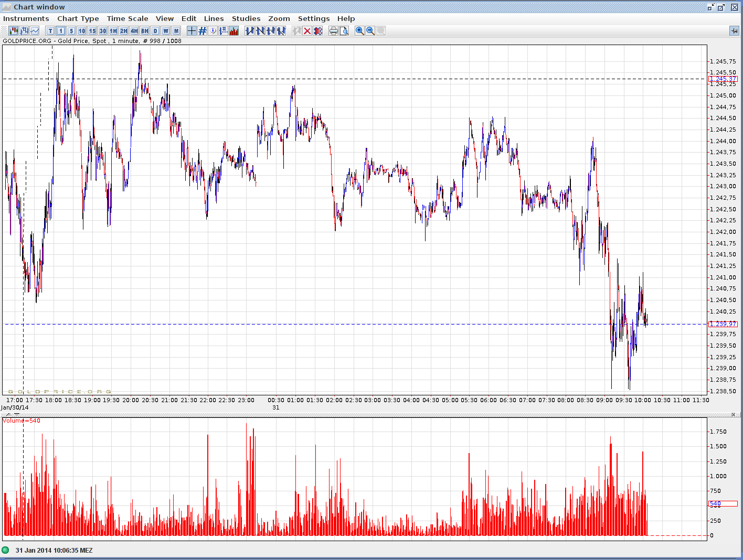Toggle the crosshair cursor tool
The width and height of the screenshot is (743, 560).
pyautogui.click(x=192, y=30)
